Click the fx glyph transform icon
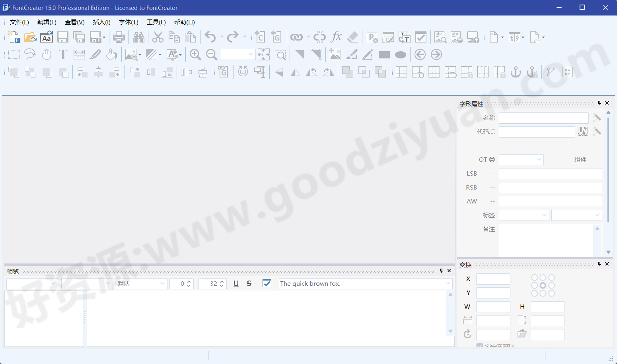The height and width of the screenshot is (364, 617). click(x=337, y=37)
